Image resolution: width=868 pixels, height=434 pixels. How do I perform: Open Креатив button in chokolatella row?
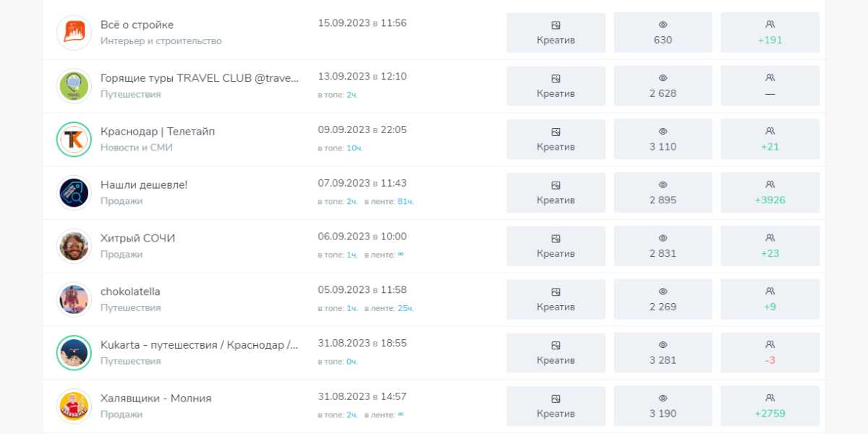pos(556,299)
